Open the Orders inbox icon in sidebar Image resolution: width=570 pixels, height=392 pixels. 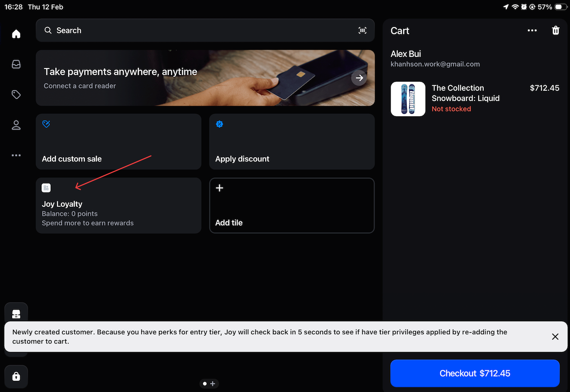(16, 64)
